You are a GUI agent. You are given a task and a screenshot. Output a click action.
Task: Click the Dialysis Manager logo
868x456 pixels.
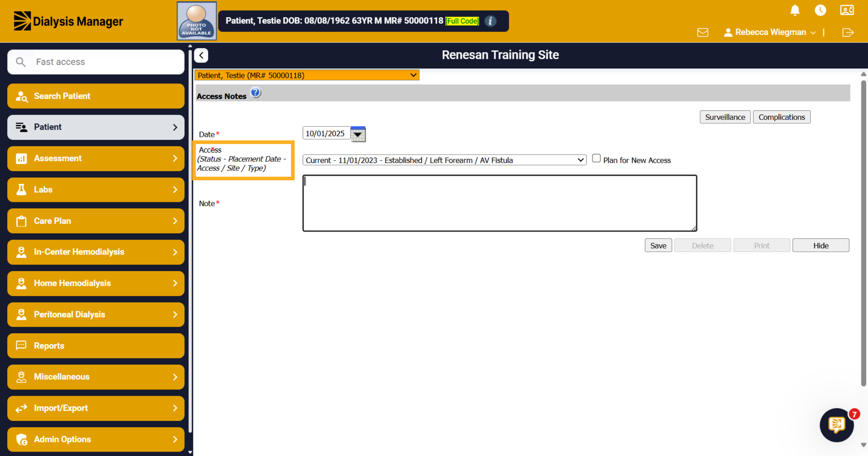click(68, 21)
